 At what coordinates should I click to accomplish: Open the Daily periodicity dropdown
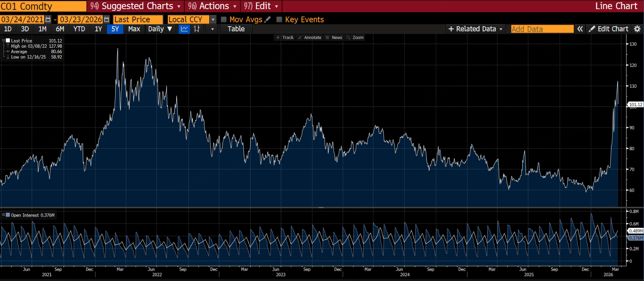coord(160,29)
